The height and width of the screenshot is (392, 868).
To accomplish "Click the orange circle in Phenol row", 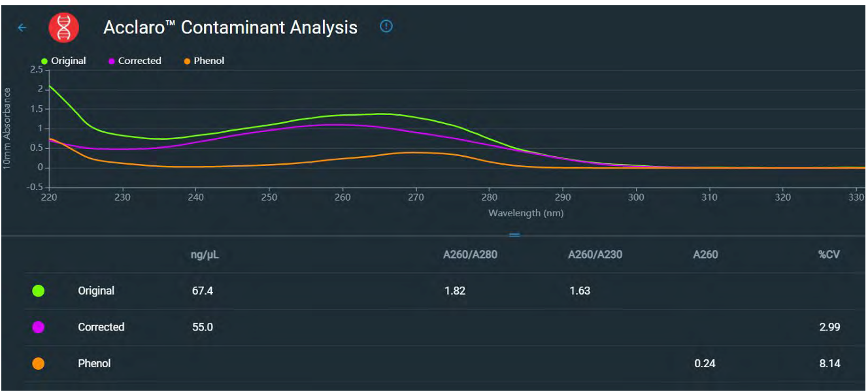I will tap(38, 364).
